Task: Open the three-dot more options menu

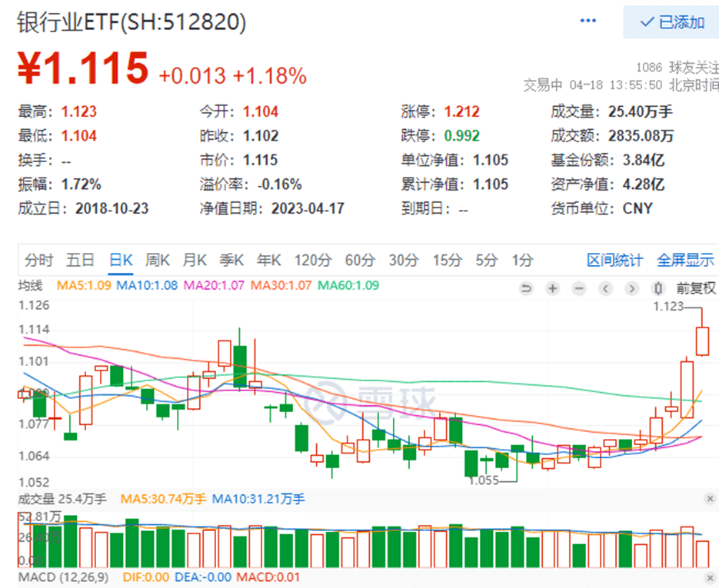Action: coord(588,21)
